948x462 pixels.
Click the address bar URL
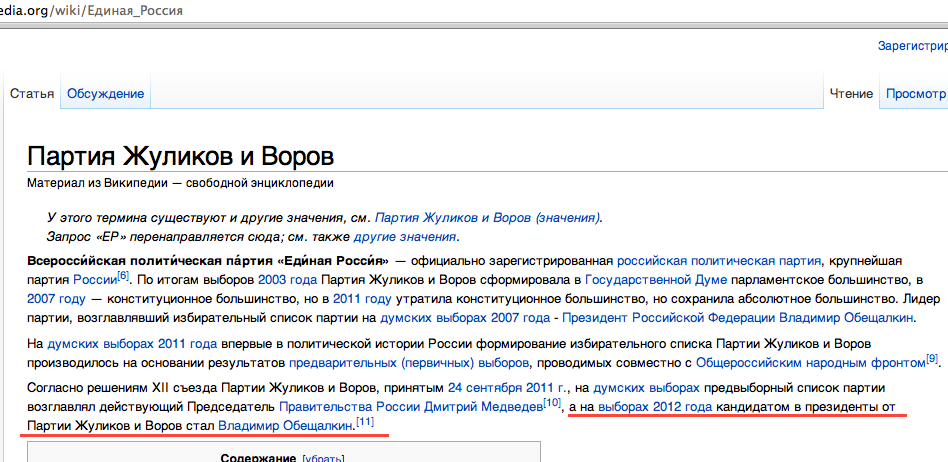coord(91,10)
